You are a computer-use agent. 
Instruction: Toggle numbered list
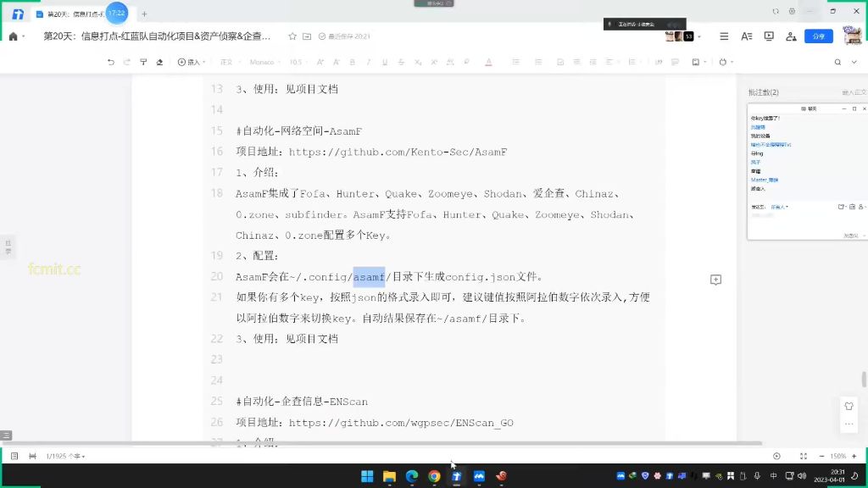coord(538,62)
